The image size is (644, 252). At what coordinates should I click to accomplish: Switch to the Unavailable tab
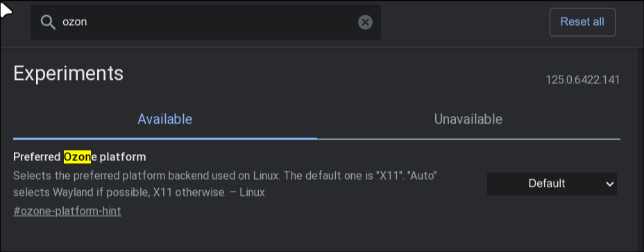pyautogui.click(x=468, y=119)
